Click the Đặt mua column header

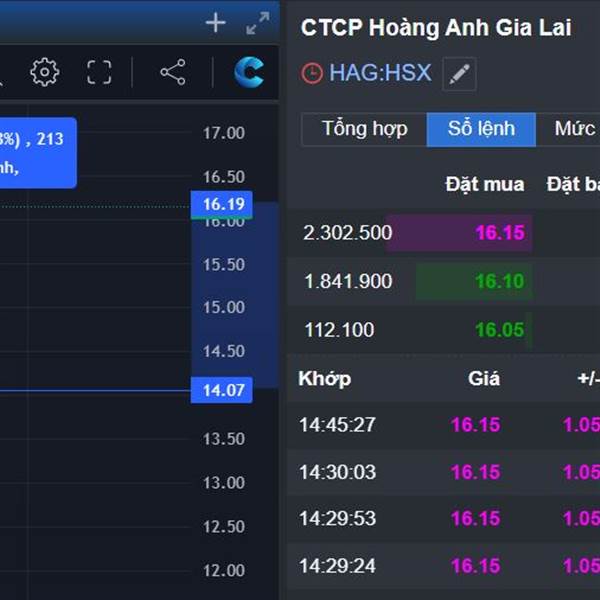pyautogui.click(x=484, y=184)
